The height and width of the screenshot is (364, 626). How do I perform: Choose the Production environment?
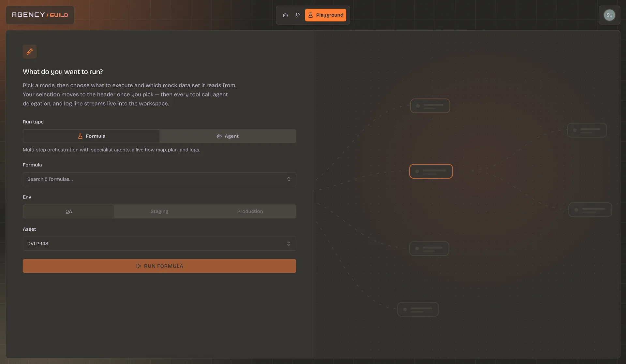click(x=250, y=211)
